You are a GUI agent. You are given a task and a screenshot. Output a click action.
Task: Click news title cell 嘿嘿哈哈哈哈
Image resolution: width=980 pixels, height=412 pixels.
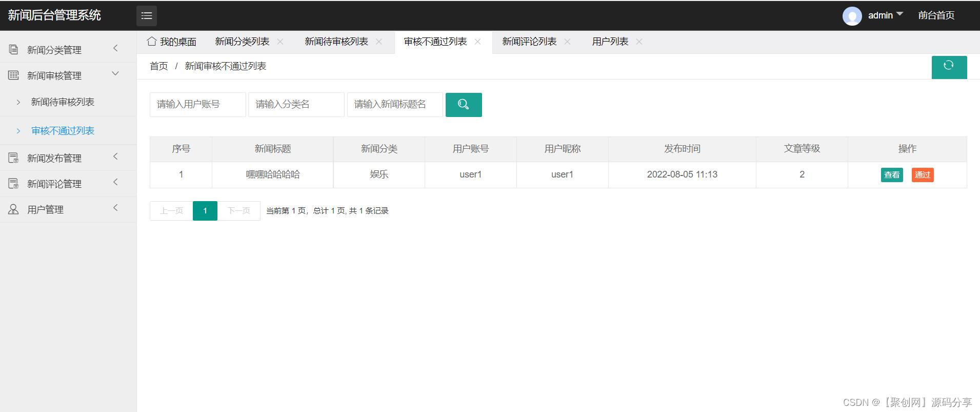tap(273, 174)
